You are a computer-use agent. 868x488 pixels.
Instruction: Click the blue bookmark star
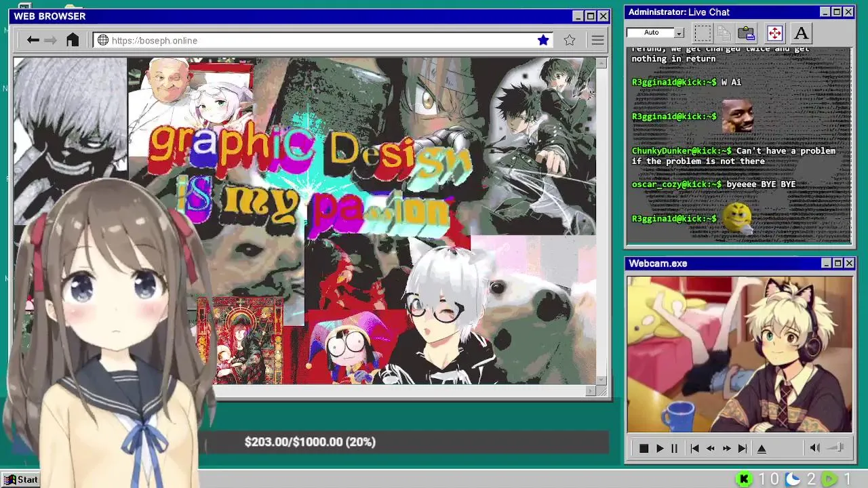click(x=543, y=40)
